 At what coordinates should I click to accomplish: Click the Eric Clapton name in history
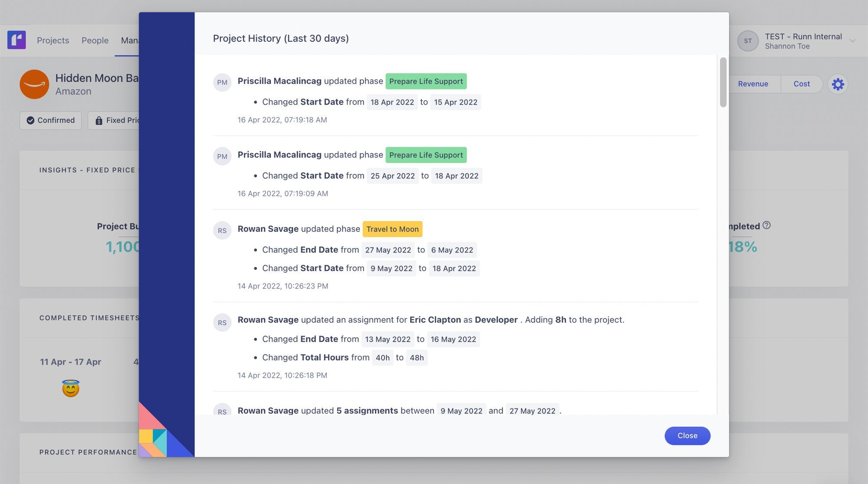(x=435, y=320)
